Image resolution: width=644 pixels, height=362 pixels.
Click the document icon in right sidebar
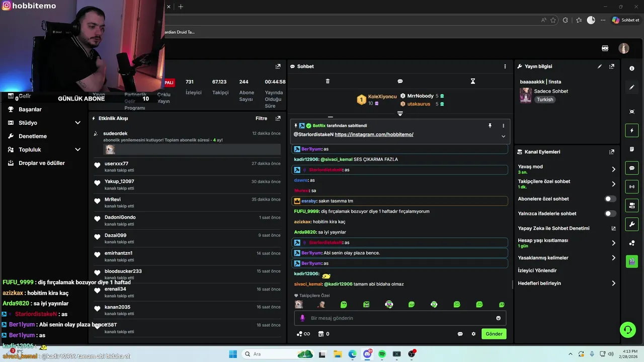pyautogui.click(x=632, y=149)
